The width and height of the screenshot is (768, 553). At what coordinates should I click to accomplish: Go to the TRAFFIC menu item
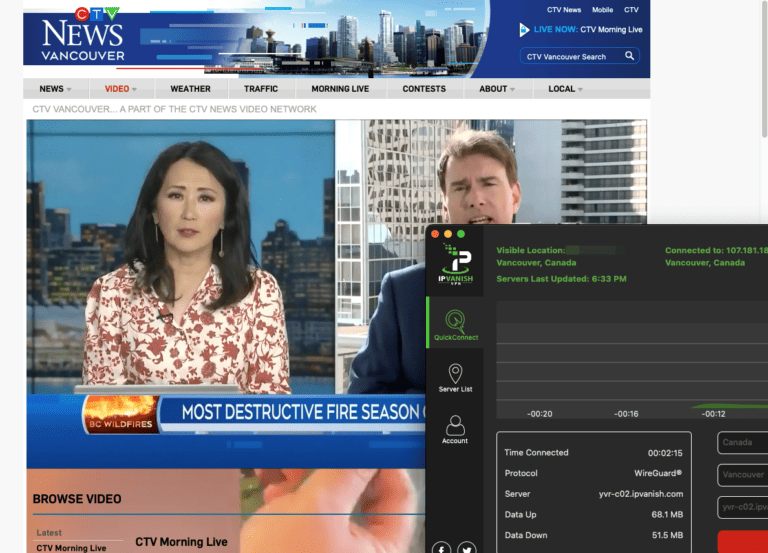coord(261,89)
